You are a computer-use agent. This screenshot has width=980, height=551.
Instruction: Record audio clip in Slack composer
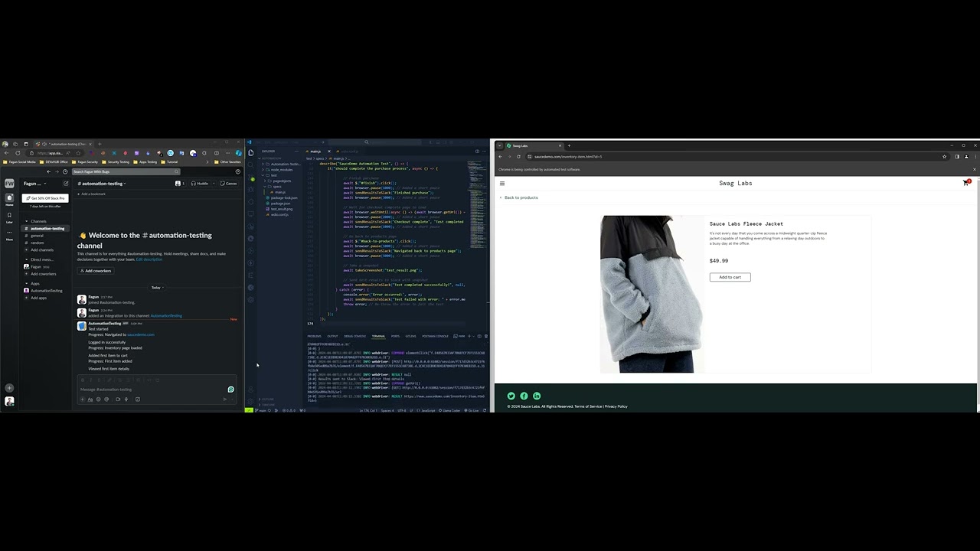(126, 399)
